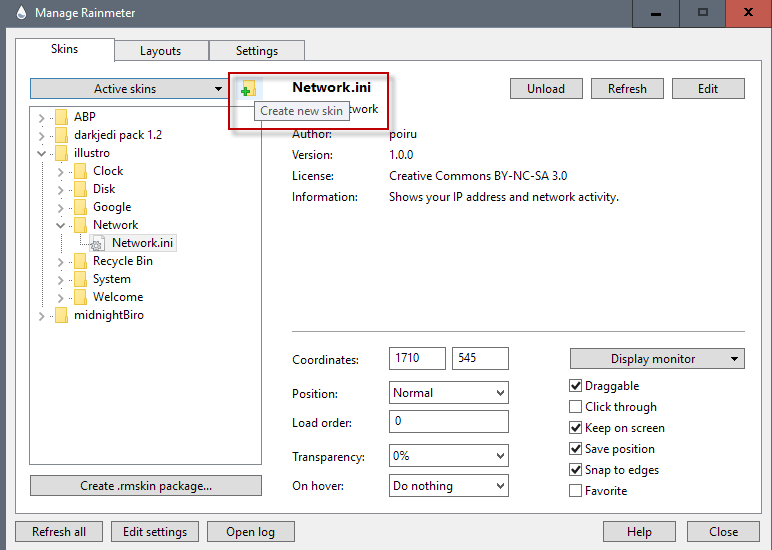The width and height of the screenshot is (772, 550).
Task: Click the Network folder icon
Action: click(x=80, y=225)
